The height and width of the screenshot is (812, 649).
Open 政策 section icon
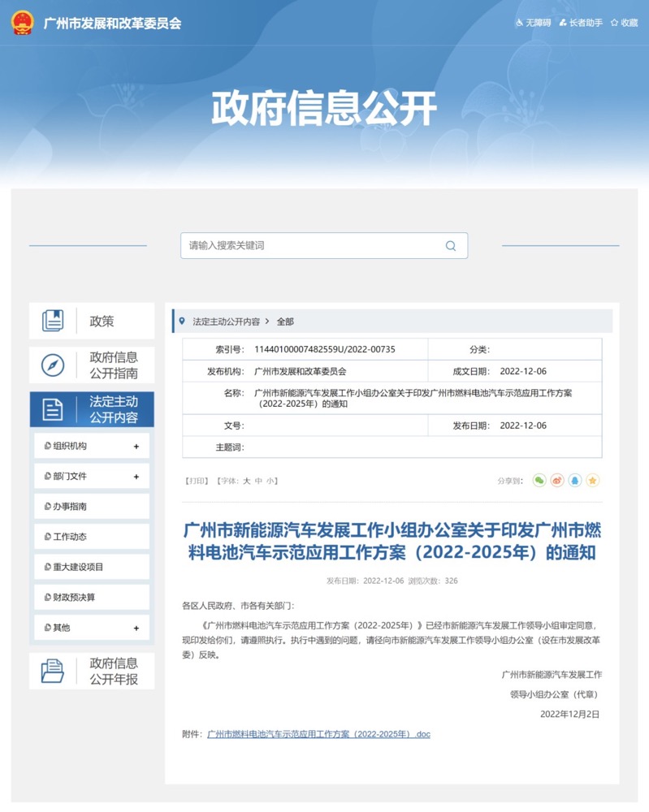[53, 322]
